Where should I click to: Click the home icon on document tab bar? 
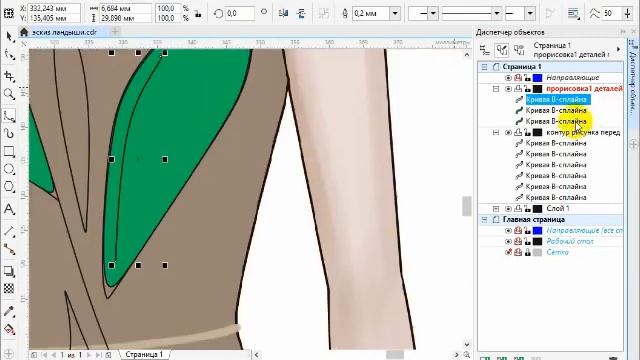coord(24,32)
